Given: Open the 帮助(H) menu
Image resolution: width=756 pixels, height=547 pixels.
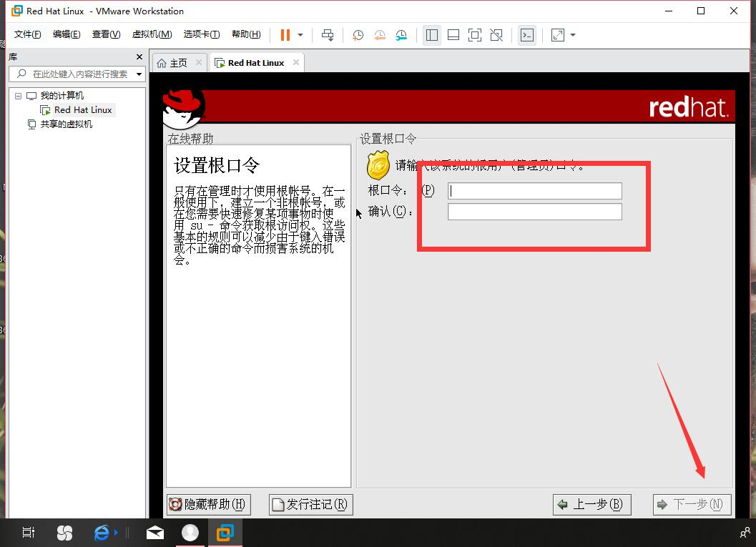Looking at the screenshot, I should pos(246,34).
